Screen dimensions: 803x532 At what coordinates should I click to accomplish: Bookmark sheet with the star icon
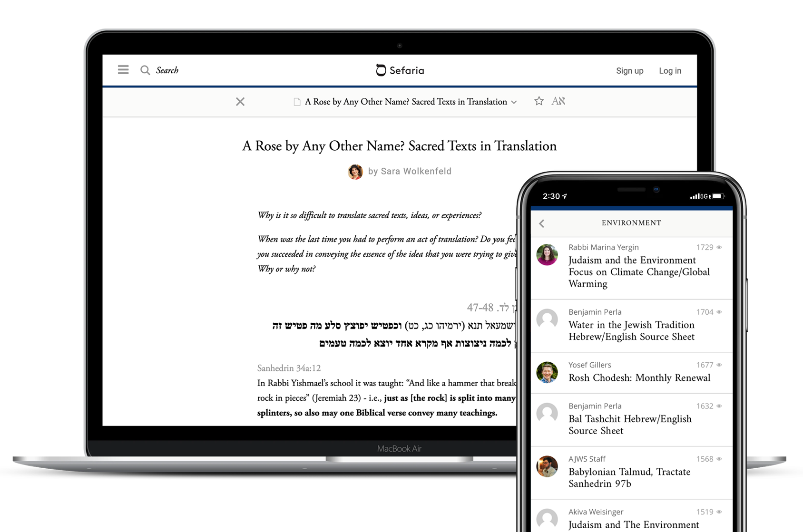tap(539, 101)
